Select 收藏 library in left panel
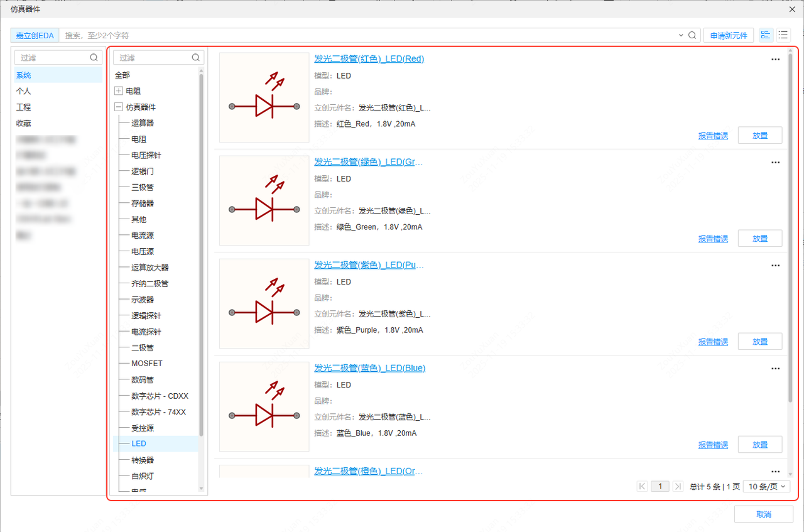Viewport: 804px width, 532px height. coord(23,124)
